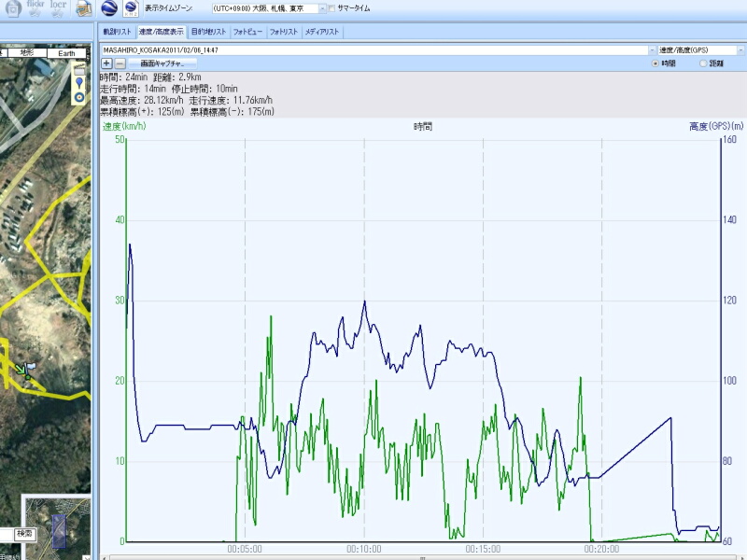The width and height of the screenshot is (747, 560).
Task: Switch to the 速度/高度表示 tab
Action: pyautogui.click(x=161, y=32)
